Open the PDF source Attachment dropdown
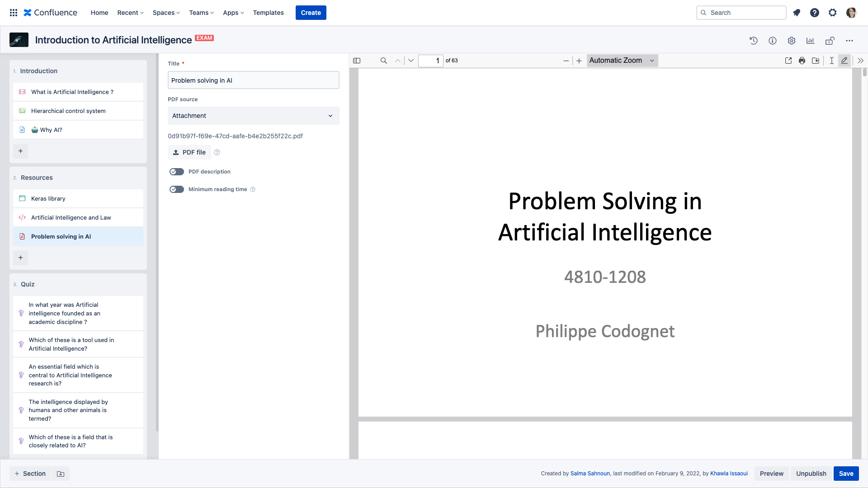This screenshot has height=488, width=868. pos(253,116)
